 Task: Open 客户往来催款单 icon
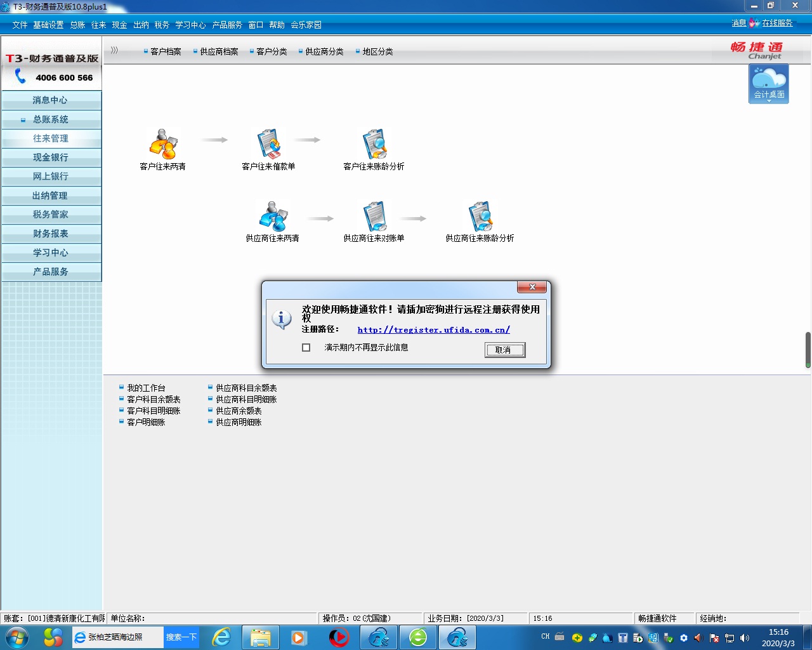coord(269,144)
